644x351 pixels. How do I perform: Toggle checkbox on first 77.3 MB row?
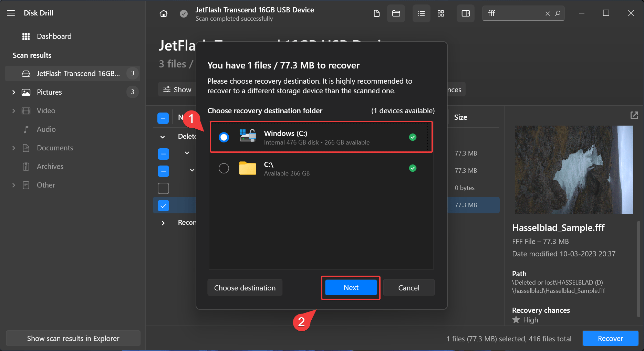click(163, 154)
